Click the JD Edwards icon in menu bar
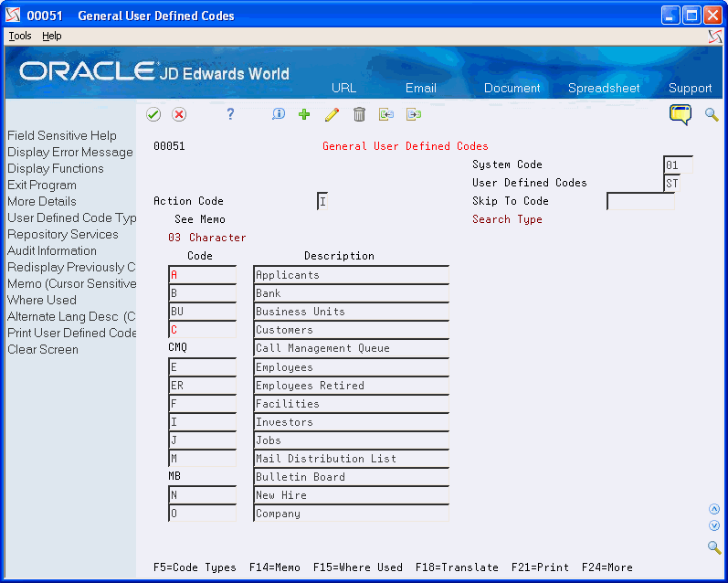Screen dimensions: 728x583 click(x=715, y=37)
